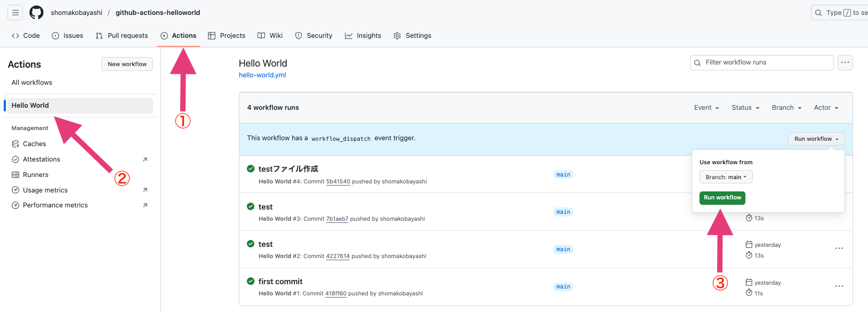Switch to the Wiki tab

point(270,36)
